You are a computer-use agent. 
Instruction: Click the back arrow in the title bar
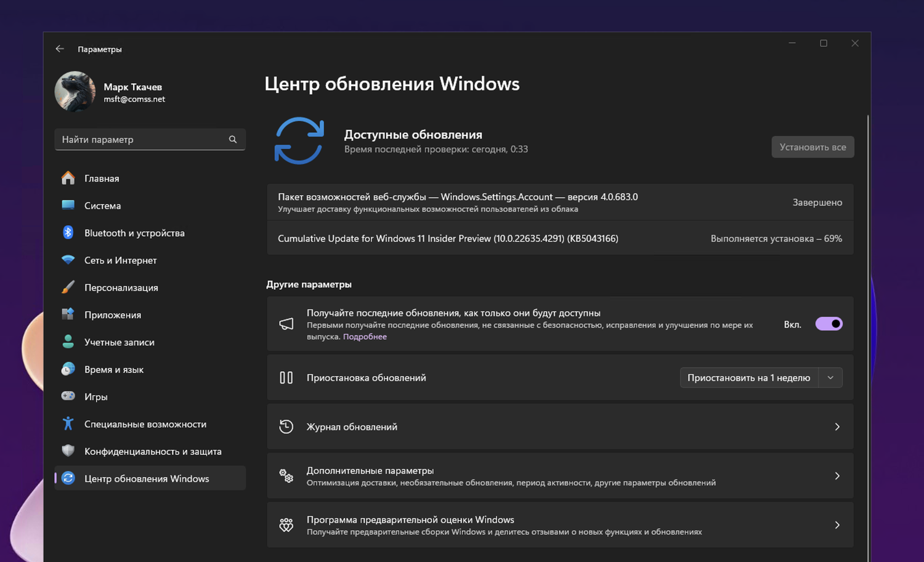pos(60,49)
